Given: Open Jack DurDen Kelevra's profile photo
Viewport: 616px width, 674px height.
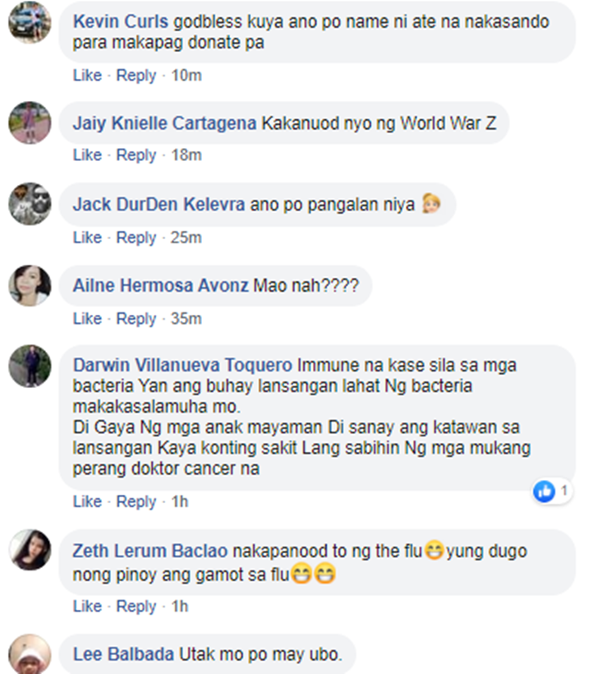Looking at the screenshot, I should coord(30,204).
